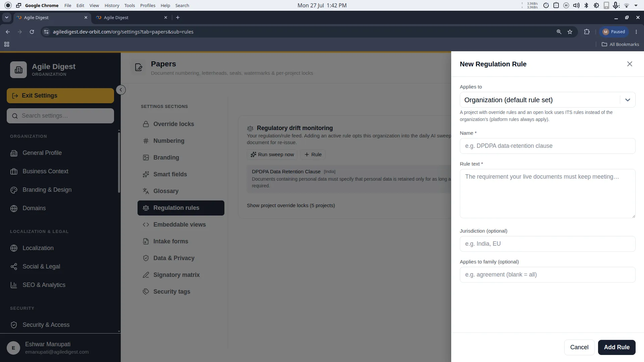Click Exit Settings
Screen dimensions: 644x362
(60, 96)
